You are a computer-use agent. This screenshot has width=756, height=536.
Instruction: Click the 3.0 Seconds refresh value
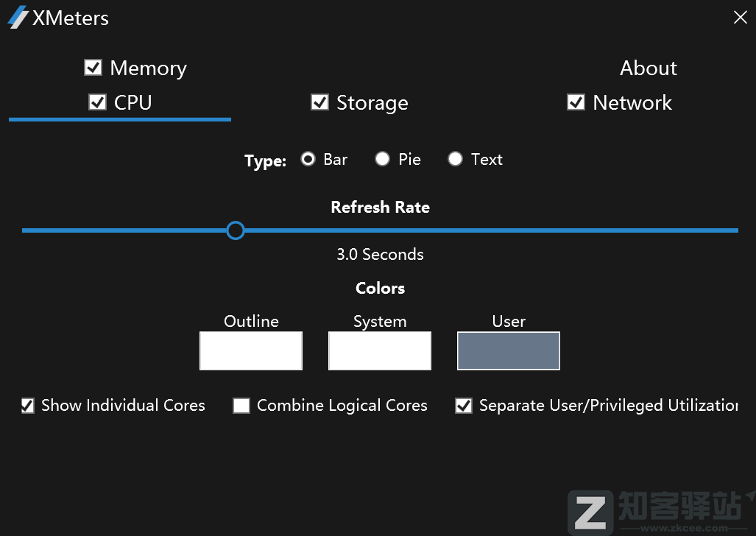point(380,254)
